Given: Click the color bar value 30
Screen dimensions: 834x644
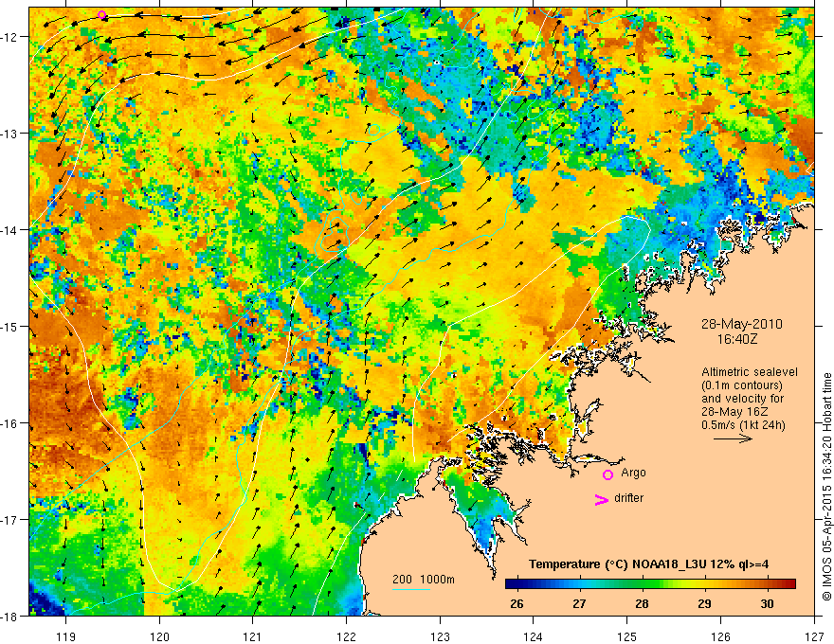Looking at the screenshot, I should pyautogui.click(x=767, y=604).
